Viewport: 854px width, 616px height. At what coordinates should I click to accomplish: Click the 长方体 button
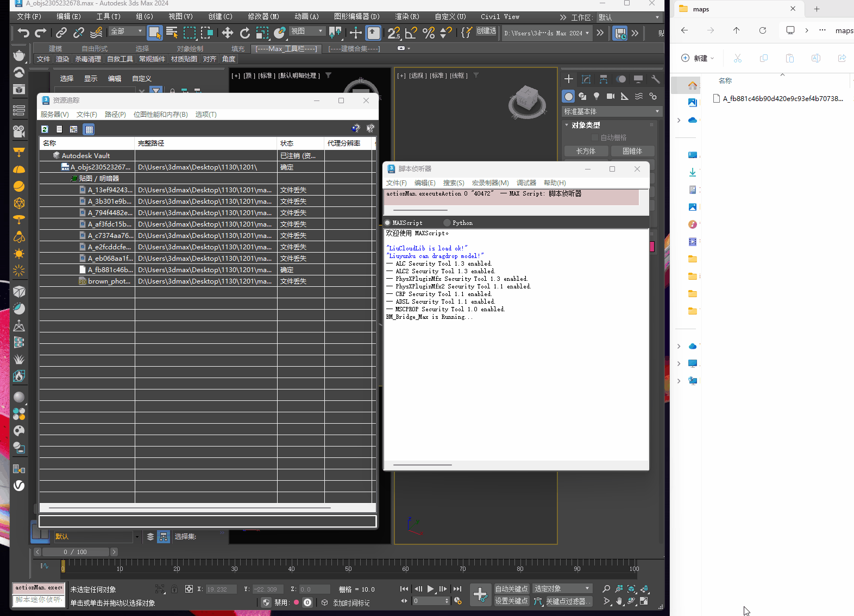click(586, 151)
